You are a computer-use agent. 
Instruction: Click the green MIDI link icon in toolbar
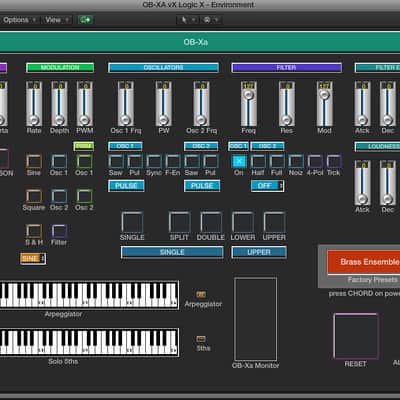click(86, 20)
